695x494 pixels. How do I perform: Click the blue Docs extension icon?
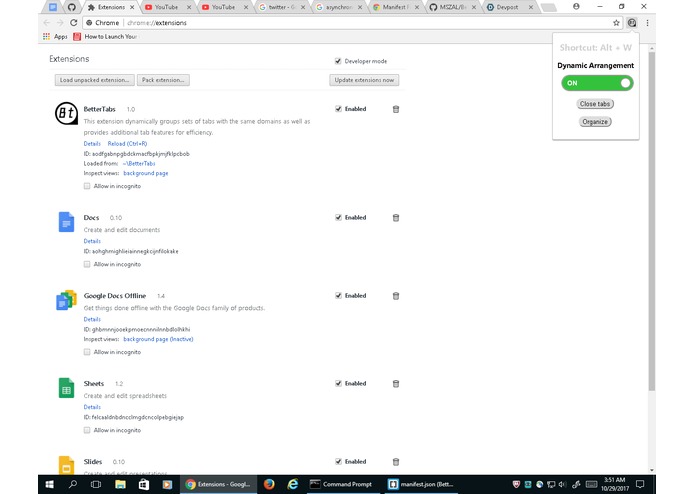66,222
